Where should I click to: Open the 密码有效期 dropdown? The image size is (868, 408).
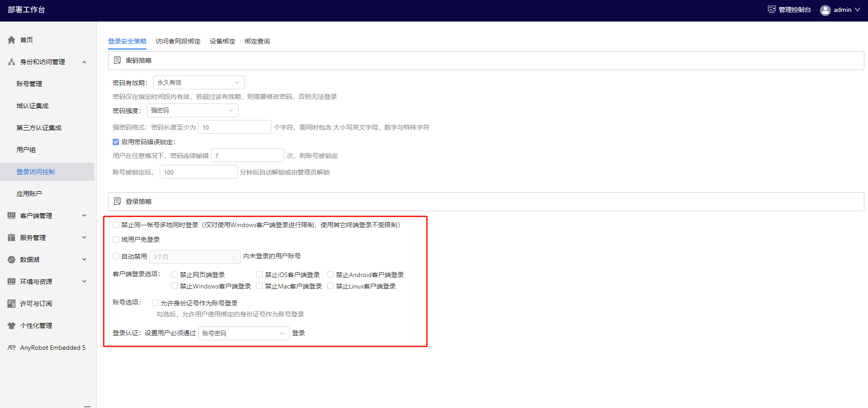pos(199,82)
